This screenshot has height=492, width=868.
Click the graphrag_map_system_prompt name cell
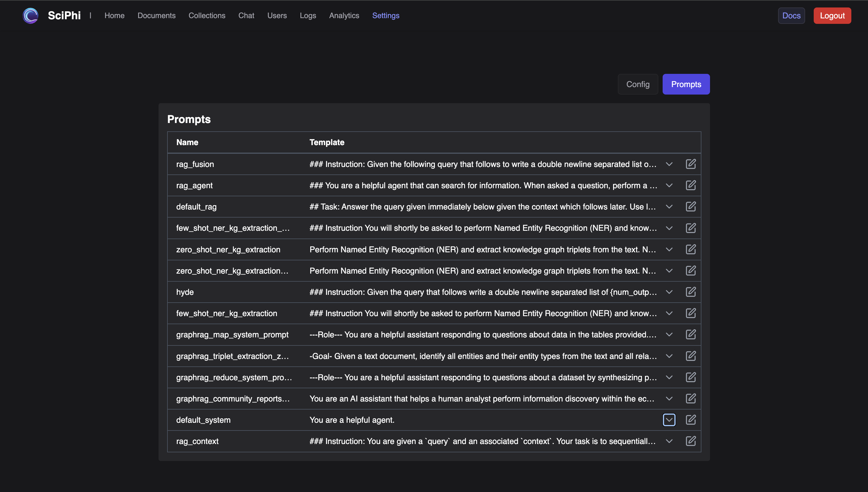(x=232, y=335)
